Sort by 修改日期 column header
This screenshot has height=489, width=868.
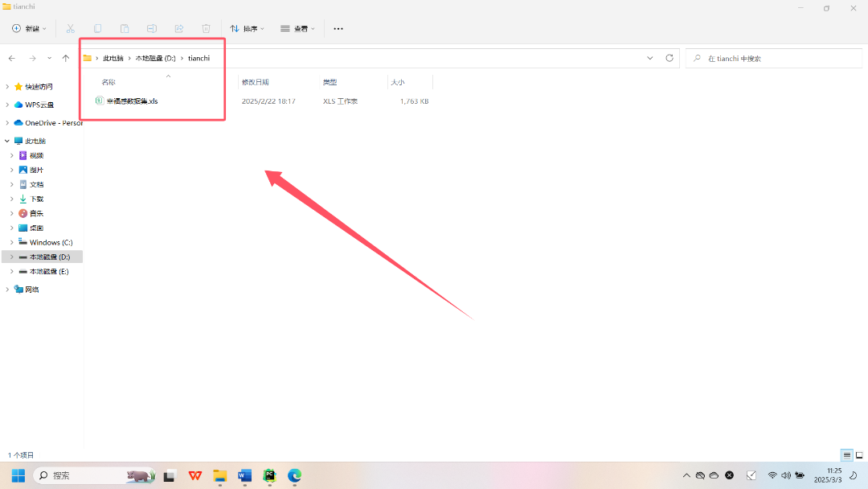pyautogui.click(x=256, y=82)
